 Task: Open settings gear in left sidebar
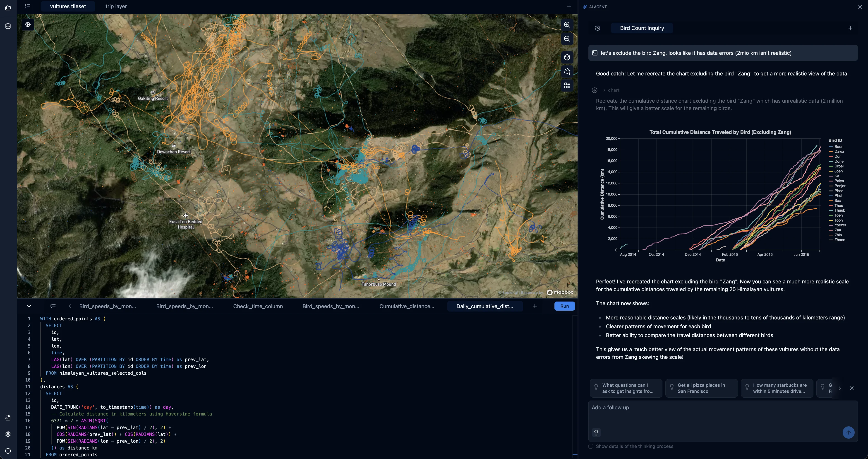[x=8, y=434]
